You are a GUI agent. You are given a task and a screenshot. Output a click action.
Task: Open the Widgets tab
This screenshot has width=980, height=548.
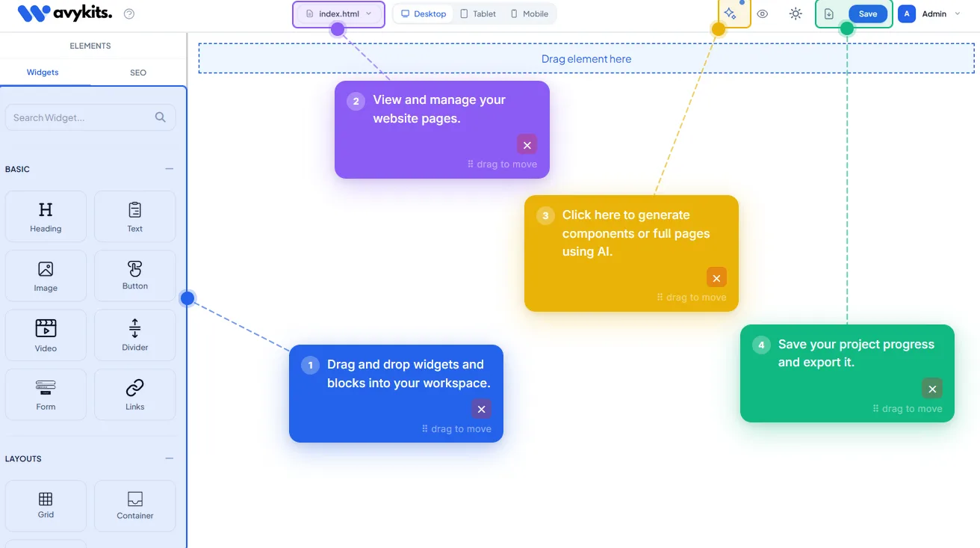pyautogui.click(x=43, y=73)
